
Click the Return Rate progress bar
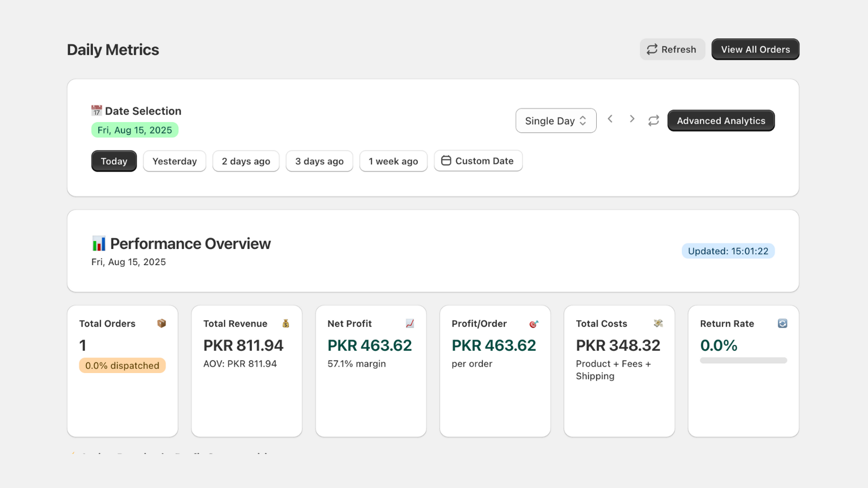pyautogui.click(x=743, y=360)
